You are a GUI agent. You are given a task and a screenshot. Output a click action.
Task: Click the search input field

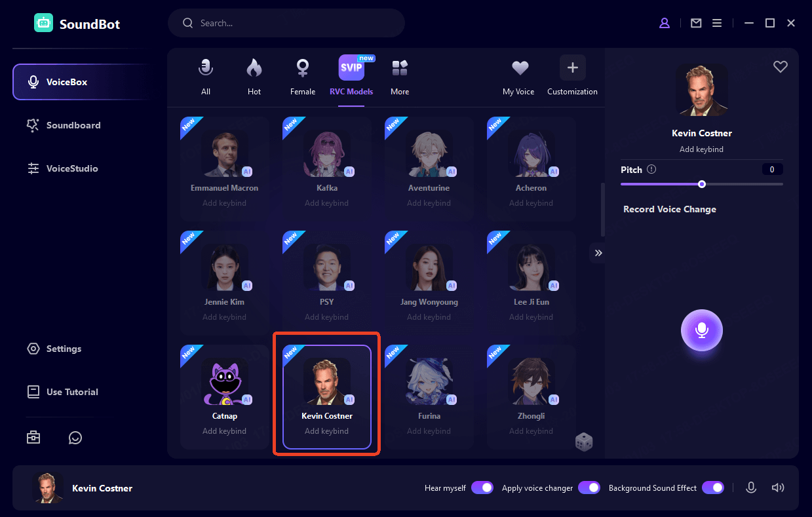[x=295, y=23]
